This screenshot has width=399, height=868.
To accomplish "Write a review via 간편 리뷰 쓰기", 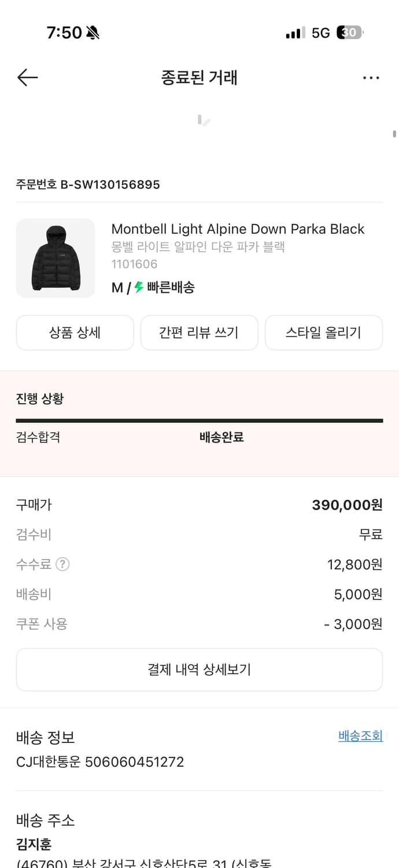I will point(199,333).
